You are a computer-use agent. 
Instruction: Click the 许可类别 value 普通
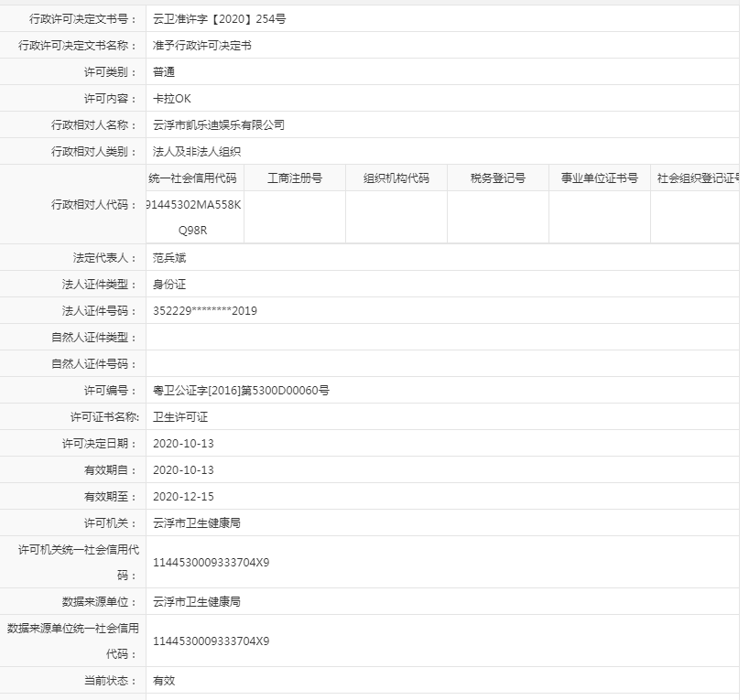click(x=164, y=69)
